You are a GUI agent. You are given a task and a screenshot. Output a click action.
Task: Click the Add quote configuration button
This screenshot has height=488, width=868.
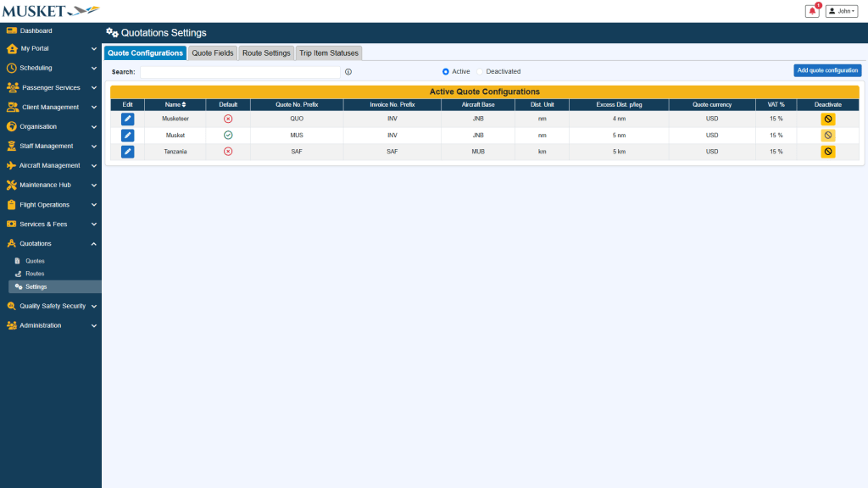coord(826,70)
